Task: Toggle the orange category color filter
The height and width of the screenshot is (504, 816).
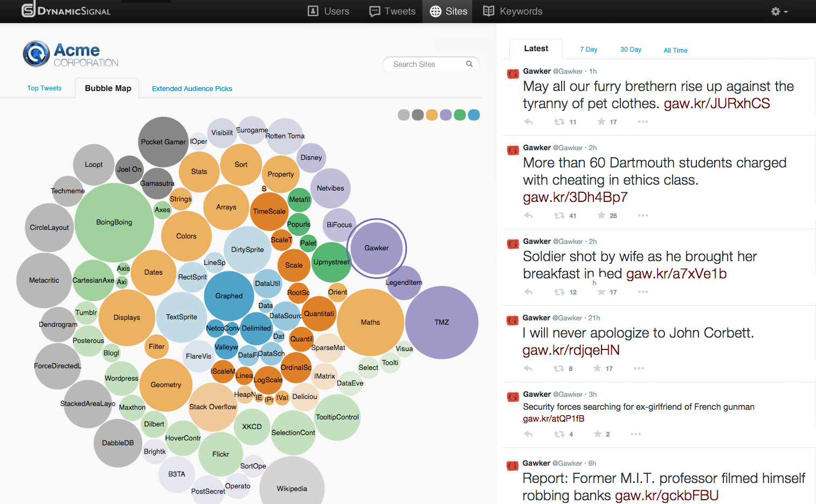Action: (x=432, y=115)
